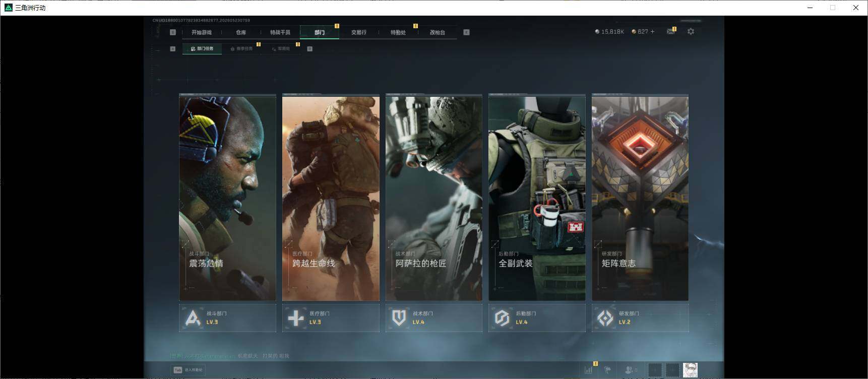Image resolution: width=868 pixels, height=379 pixels.
Task: Go to the 交易行 tab
Action: tap(359, 32)
